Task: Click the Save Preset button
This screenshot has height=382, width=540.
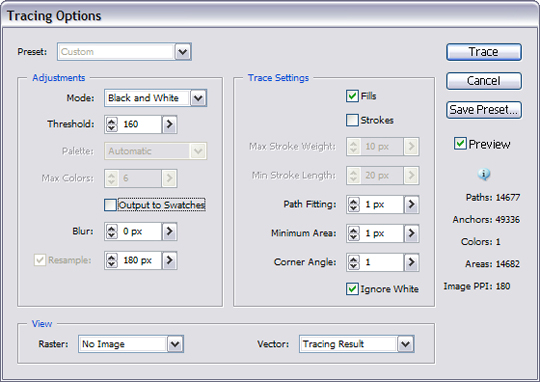Action: [484, 110]
